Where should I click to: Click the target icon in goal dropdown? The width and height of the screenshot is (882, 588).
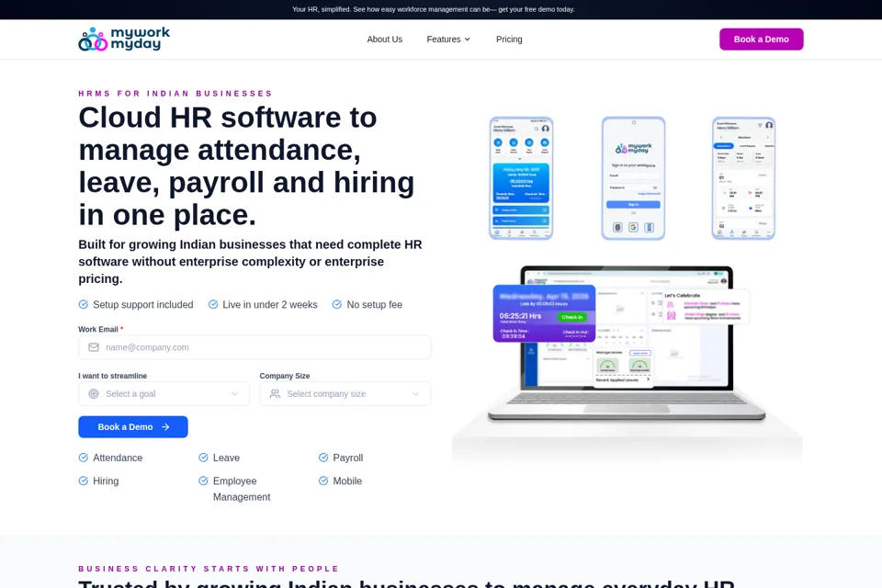coord(94,394)
